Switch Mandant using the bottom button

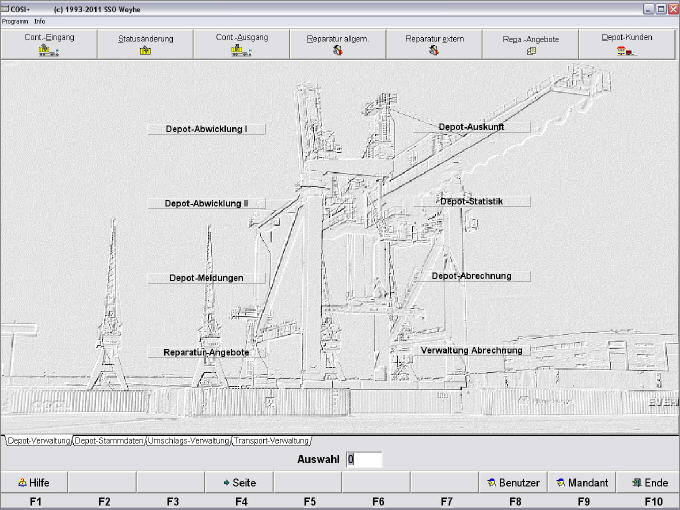pos(580,482)
